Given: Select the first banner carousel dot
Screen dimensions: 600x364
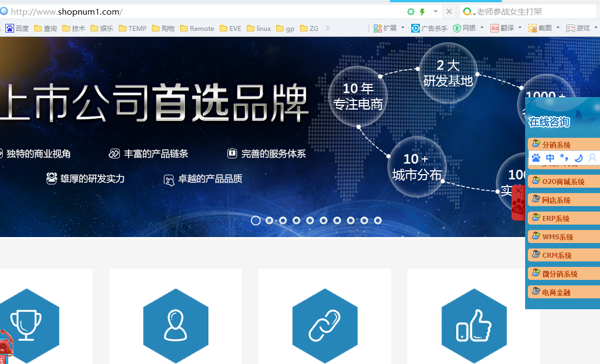Looking at the screenshot, I should (256, 220).
